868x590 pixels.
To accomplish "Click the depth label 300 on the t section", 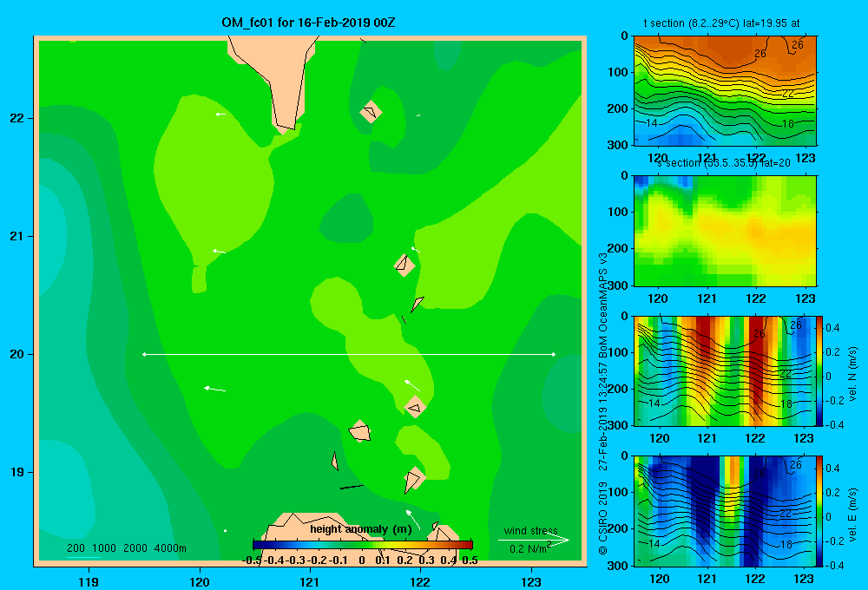I will (619, 145).
